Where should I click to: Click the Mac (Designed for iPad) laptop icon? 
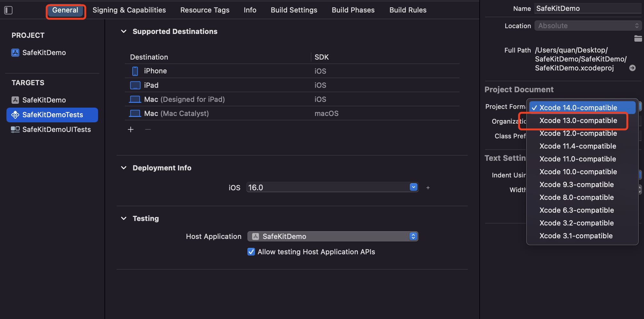pos(135,99)
